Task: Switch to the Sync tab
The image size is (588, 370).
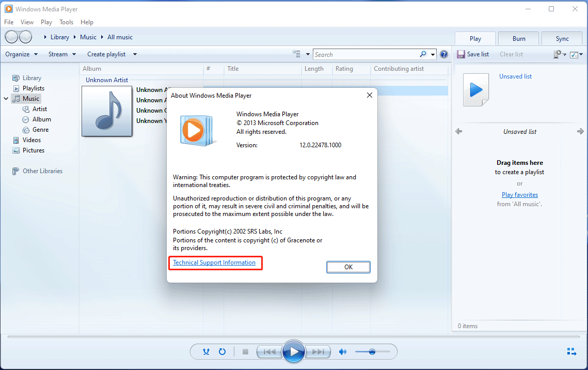Action: point(562,39)
